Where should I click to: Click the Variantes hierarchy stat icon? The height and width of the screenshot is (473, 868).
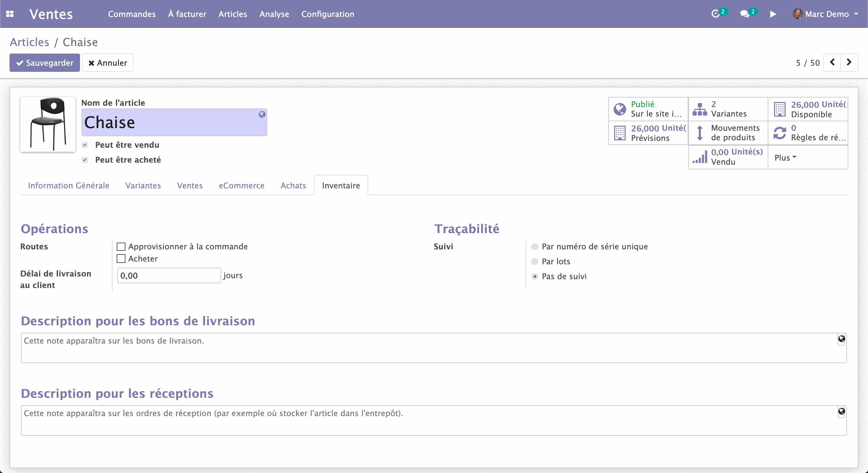click(x=699, y=109)
